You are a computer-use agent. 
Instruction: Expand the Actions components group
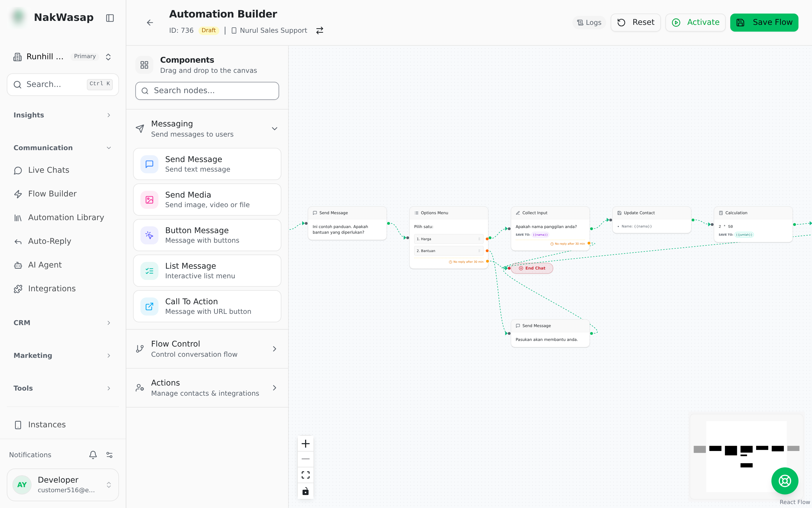207,388
